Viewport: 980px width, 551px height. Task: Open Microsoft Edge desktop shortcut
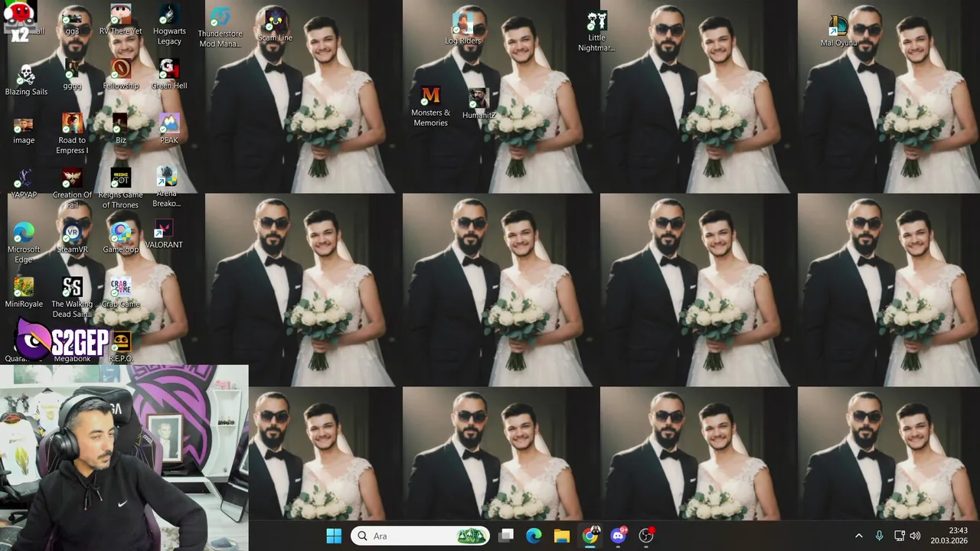[x=24, y=243]
